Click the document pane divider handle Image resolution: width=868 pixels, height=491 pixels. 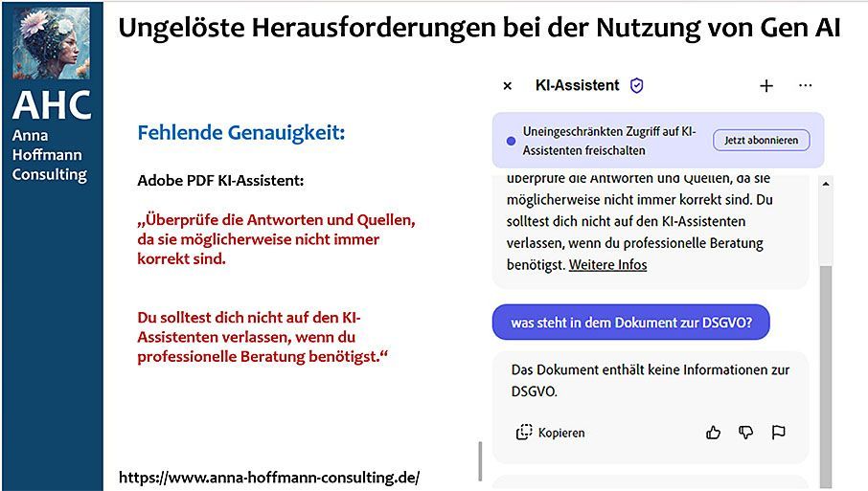click(x=480, y=461)
